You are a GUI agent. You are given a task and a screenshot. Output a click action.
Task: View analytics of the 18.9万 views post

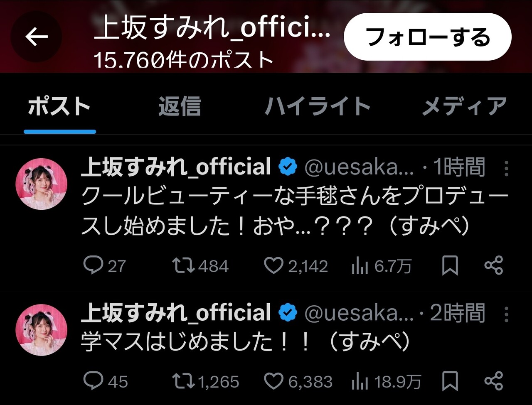(x=360, y=382)
